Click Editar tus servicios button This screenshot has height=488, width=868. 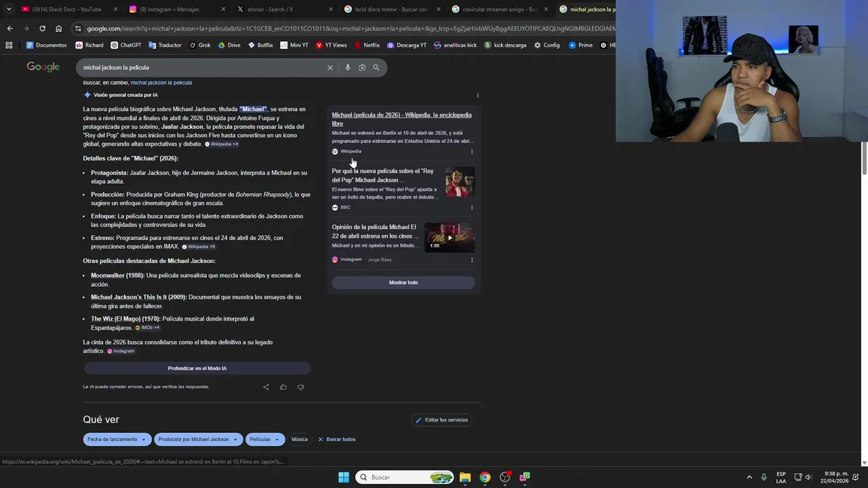tap(442, 420)
